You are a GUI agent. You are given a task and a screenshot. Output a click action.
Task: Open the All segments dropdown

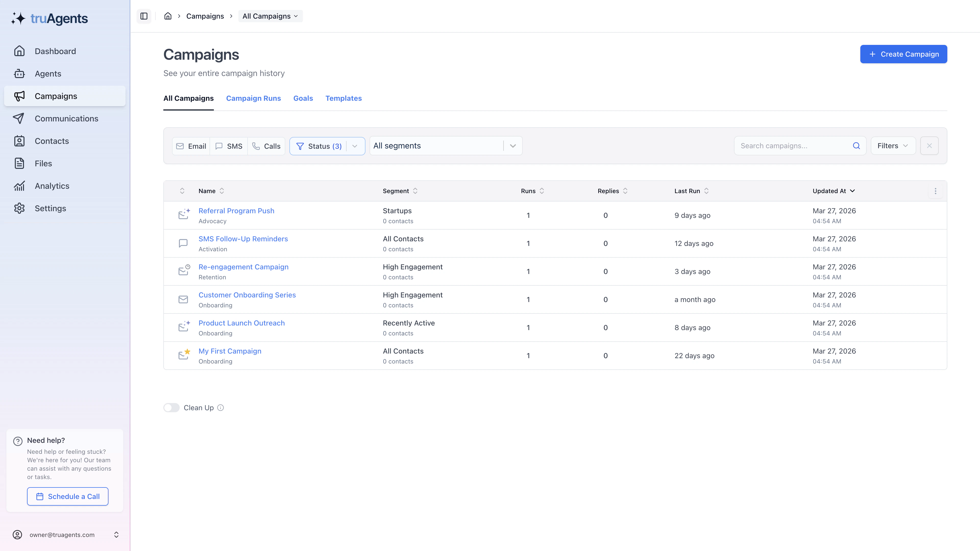513,146
